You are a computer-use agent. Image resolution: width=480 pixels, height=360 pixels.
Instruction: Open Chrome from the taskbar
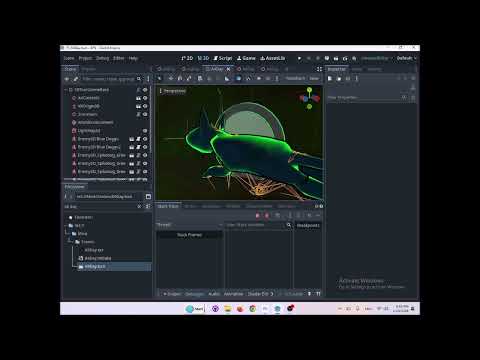(x=253, y=309)
